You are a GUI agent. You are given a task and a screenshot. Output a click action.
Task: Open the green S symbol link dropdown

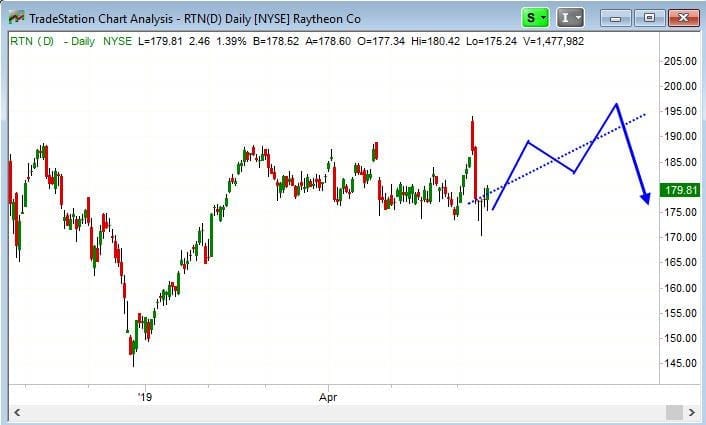point(534,17)
